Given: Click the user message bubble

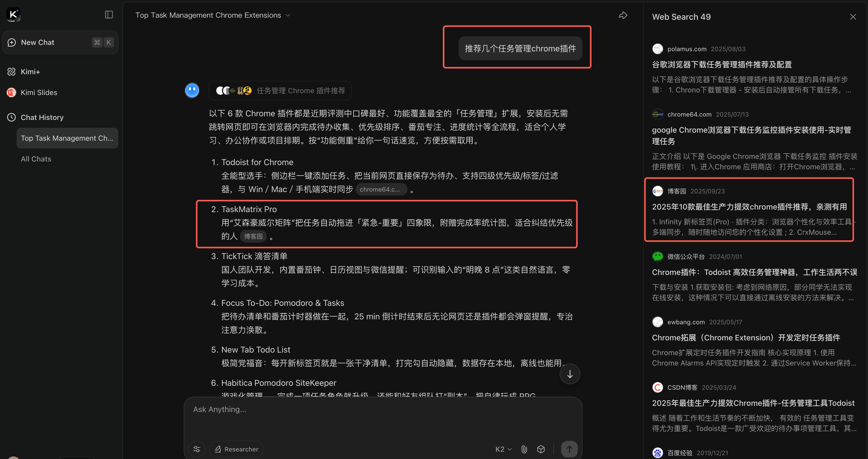Looking at the screenshot, I should 520,49.
